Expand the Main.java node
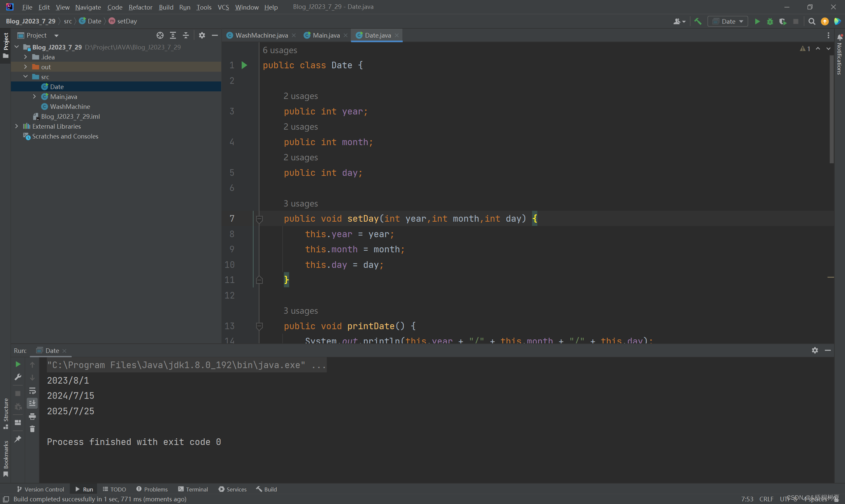Image resolution: width=845 pixels, height=504 pixels. [x=34, y=96]
